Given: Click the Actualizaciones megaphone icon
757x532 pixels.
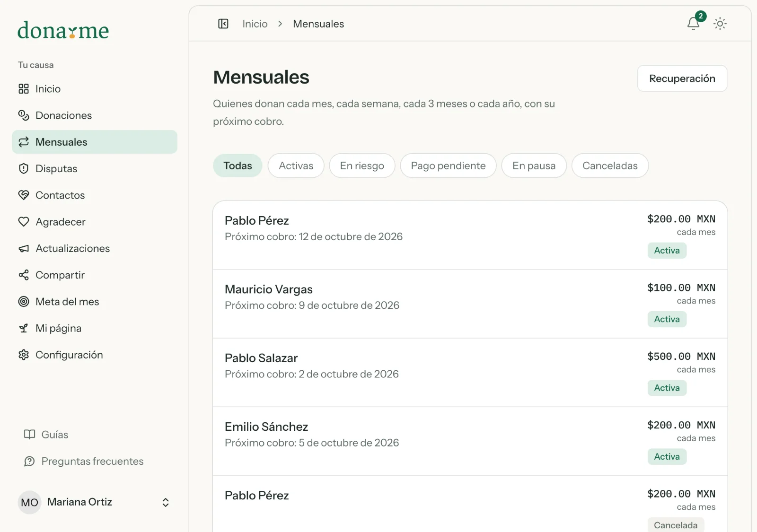Looking at the screenshot, I should click(x=24, y=248).
